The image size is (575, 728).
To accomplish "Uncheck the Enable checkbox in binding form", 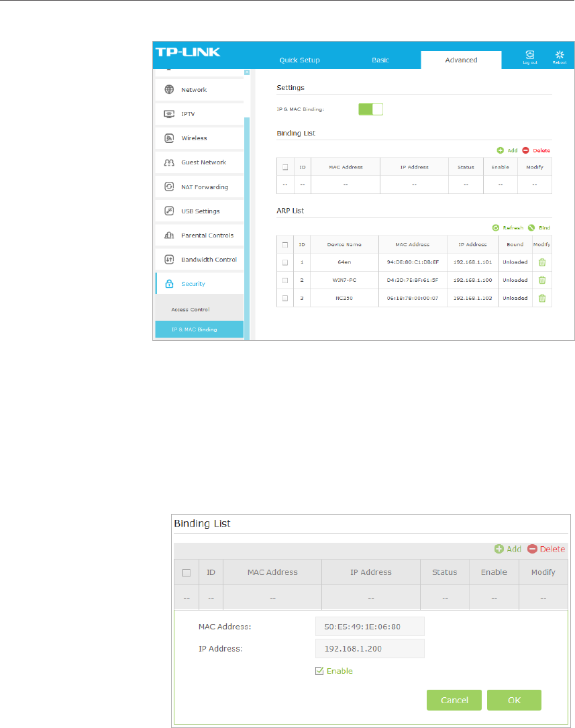I will (x=319, y=671).
